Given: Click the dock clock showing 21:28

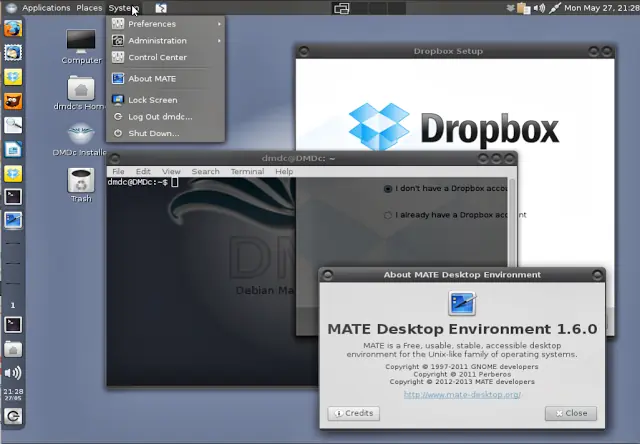Looking at the screenshot, I should [x=13, y=394].
